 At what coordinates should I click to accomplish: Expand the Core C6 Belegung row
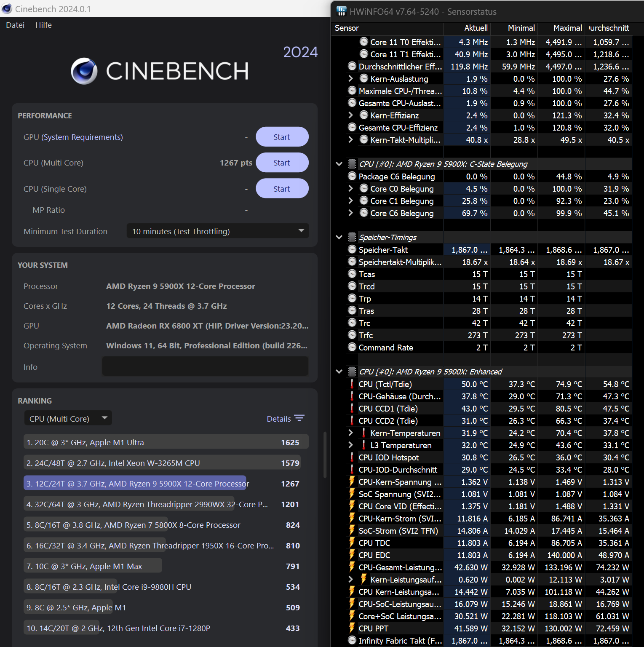click(x=350, y=213)
